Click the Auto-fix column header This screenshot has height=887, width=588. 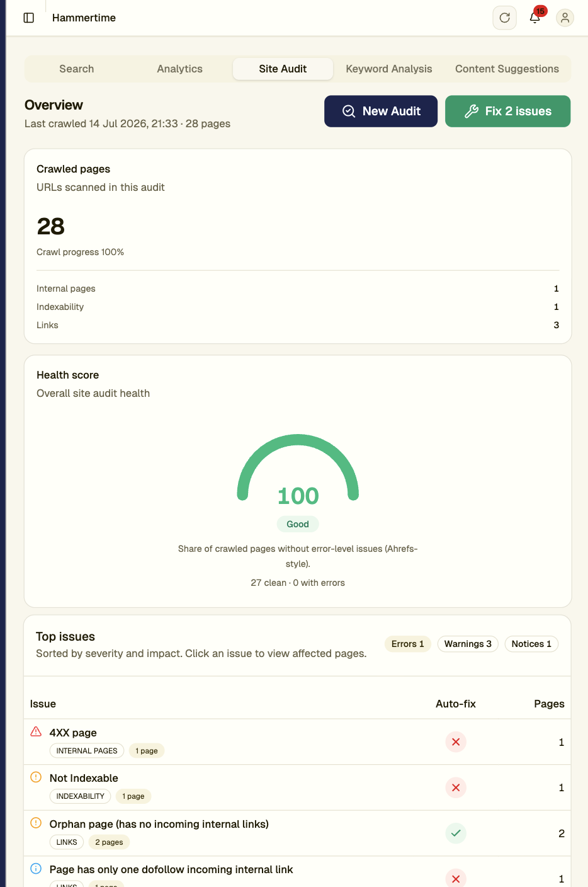(456, 704)
